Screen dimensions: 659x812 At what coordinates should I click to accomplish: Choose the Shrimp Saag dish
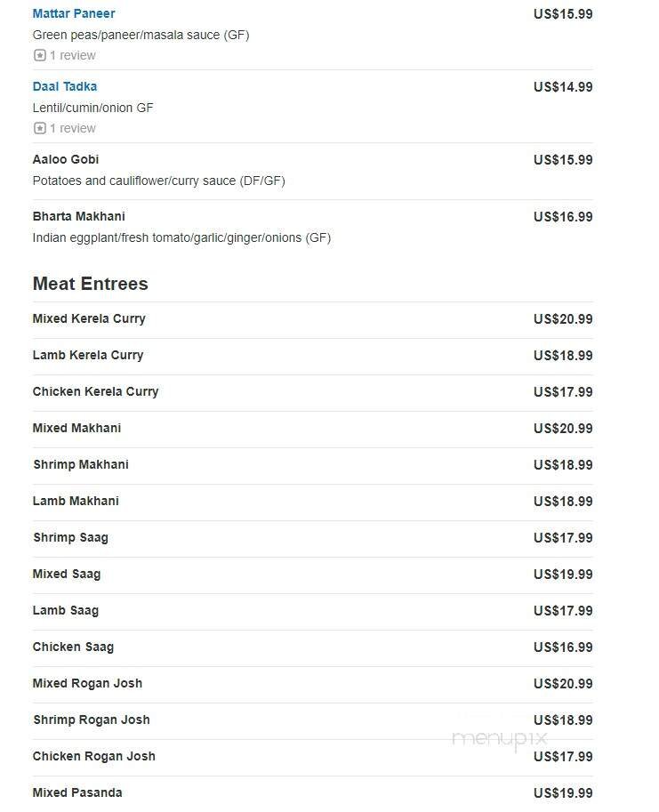tap(71, 538)
